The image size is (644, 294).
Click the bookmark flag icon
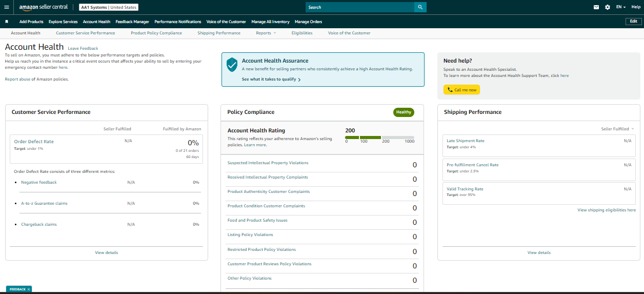7,22
